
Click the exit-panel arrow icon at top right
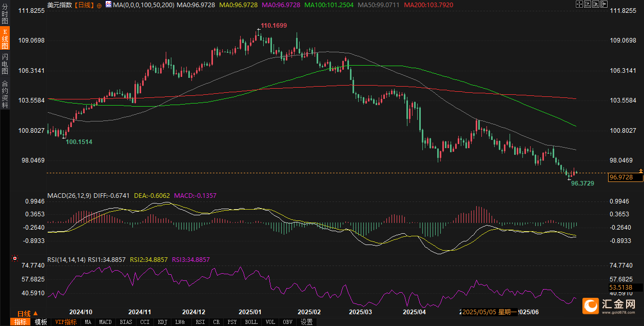[x=604, y=4]
